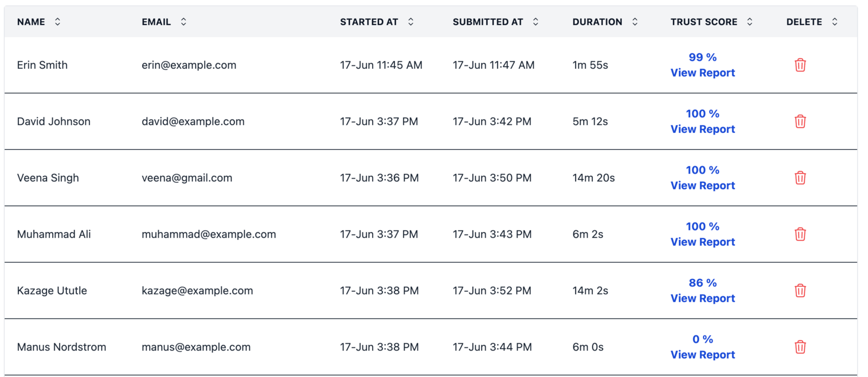868x377 pixels.
Task: Sort by Name using the sort arrows
Action: click(58, 22)
